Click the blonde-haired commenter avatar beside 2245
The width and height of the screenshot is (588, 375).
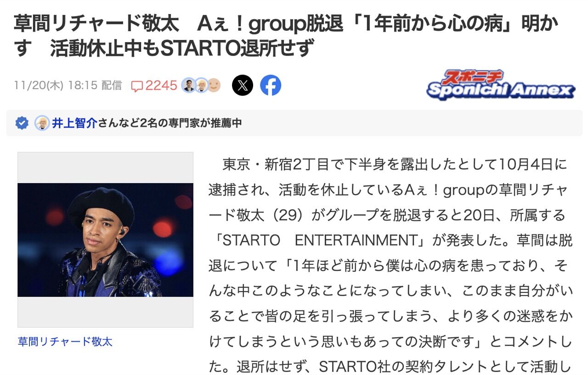[201, 85]
